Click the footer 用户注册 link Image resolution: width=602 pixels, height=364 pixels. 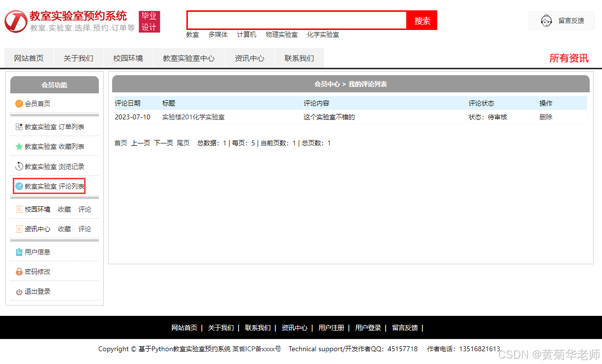pyautogui.click(x=331, y=328)
